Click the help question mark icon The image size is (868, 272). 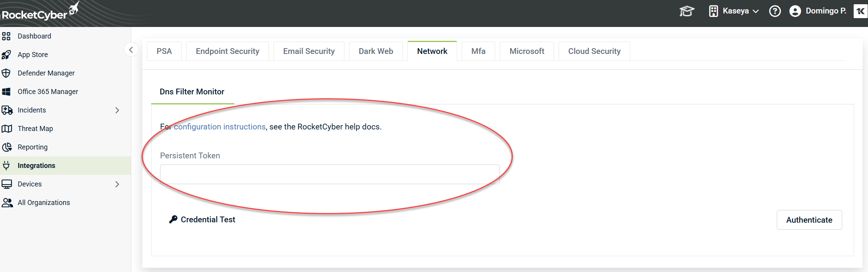775,11
